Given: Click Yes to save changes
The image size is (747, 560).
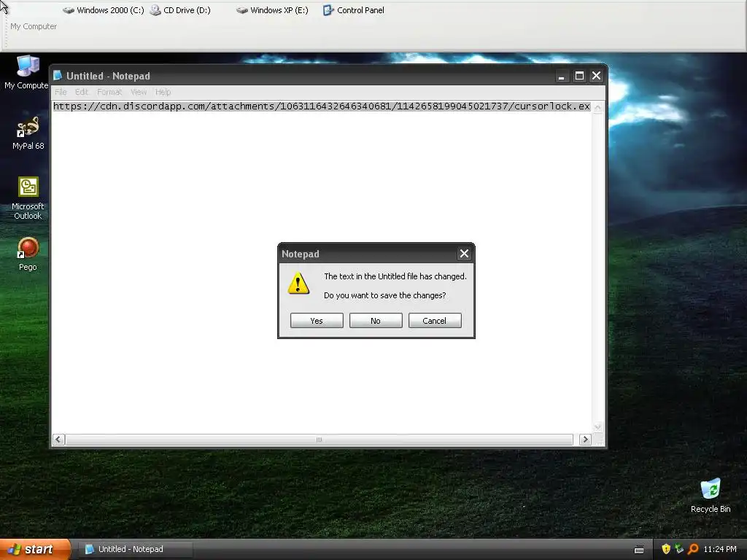Looking at the screenshot, I should pos(317,321).
